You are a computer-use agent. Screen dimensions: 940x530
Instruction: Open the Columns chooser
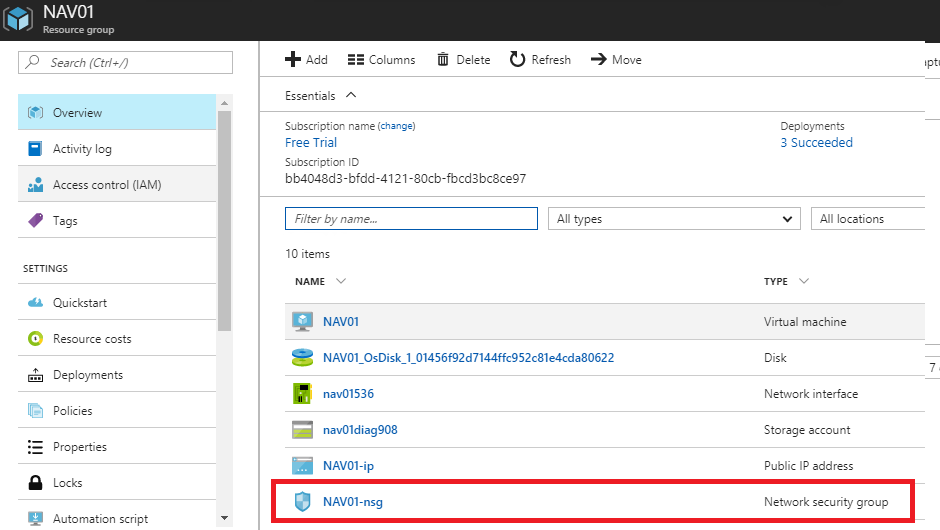point(381,60)
